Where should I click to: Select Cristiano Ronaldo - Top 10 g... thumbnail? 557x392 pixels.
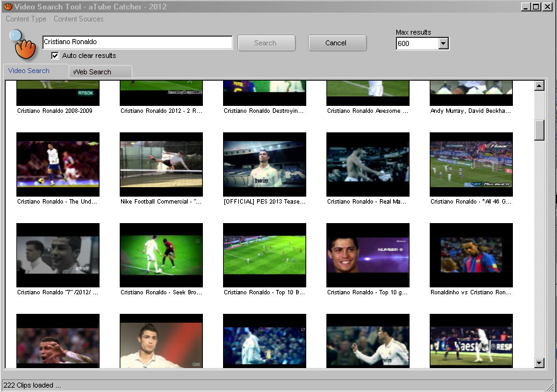click(368, 255)
